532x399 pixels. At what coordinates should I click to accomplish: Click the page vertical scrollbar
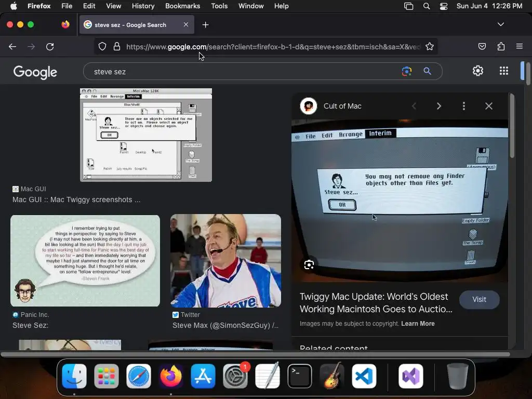click(x=528, y=73)
